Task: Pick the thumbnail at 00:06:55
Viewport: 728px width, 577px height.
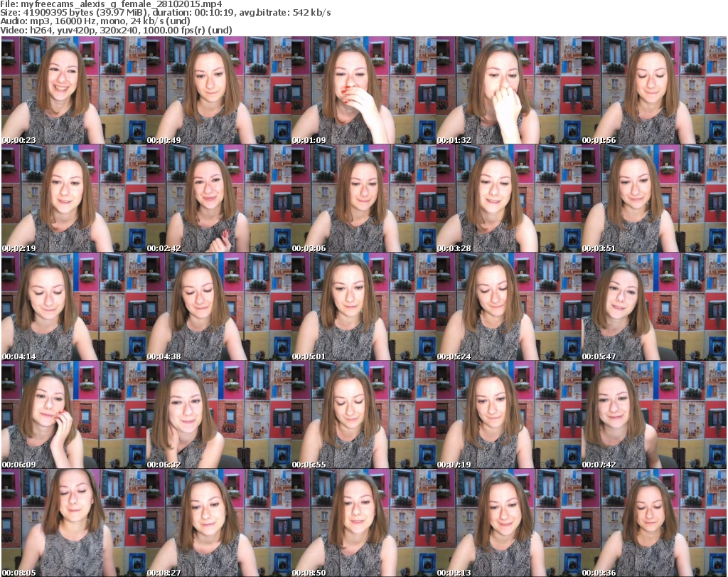Action: point(363,415)
